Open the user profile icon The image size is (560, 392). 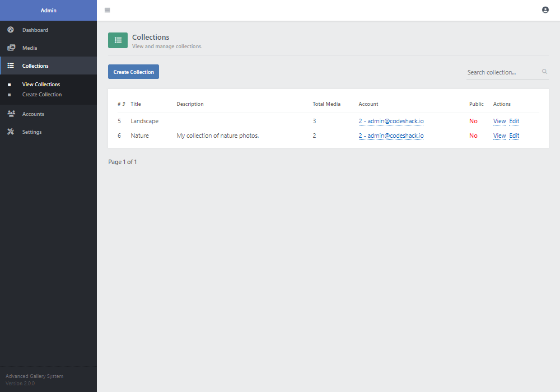(x=545, y=10)
